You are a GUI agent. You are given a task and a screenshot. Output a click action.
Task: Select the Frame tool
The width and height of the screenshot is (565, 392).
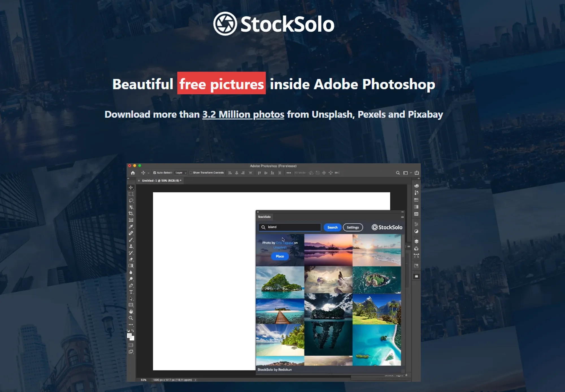click(x=131, y=220)
